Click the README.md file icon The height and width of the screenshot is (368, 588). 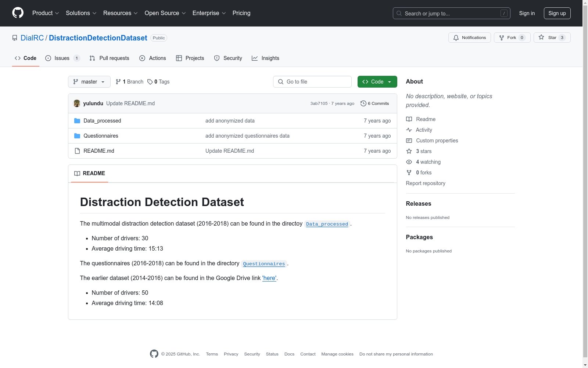(x=77, y=151)
